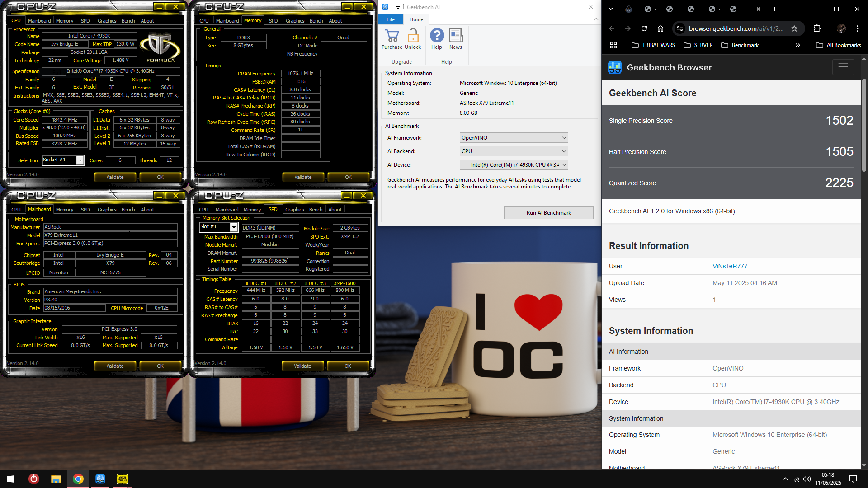Screen dimensions: 868x488
Task: View site information icon in address bar
Action: pos(679,28)
